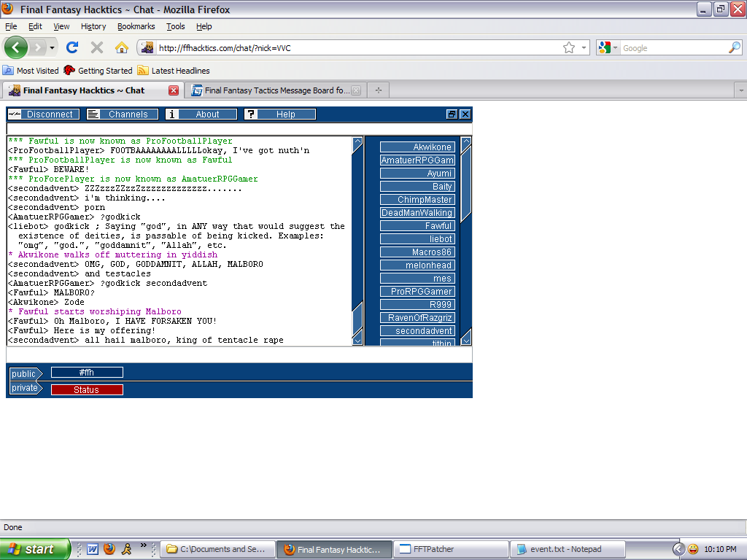
Task: Open the Channels list in chat
Action: tap(123, 114)
